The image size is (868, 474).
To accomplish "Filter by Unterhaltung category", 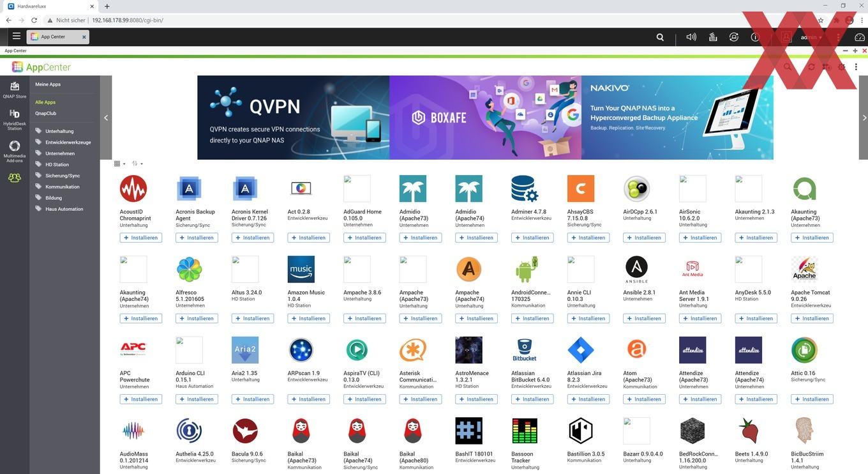I will 59,131.
